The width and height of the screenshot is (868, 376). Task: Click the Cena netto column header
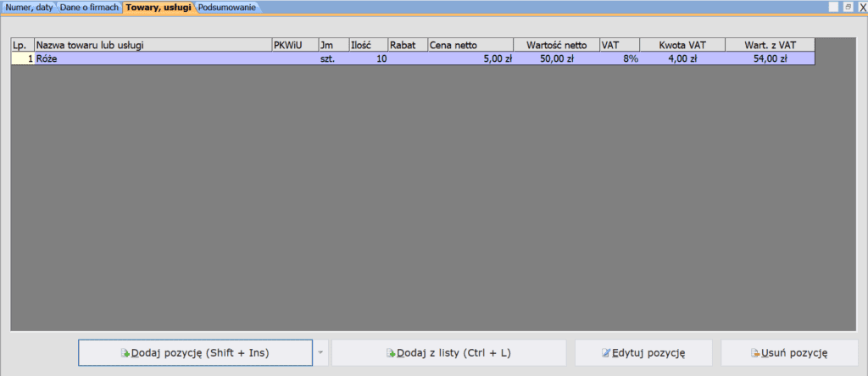470,45
